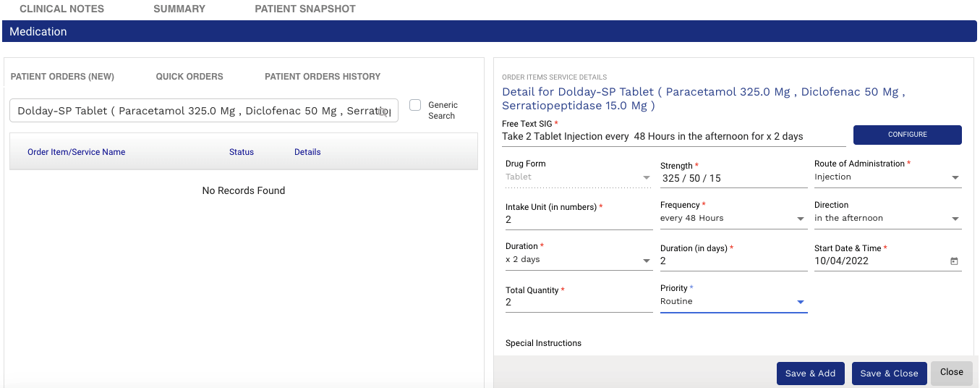The width and height of the screenshot is (980, 388).
Task: Open the Frequency dropdown
Action: pyautogui.click(x=801, y=219)
